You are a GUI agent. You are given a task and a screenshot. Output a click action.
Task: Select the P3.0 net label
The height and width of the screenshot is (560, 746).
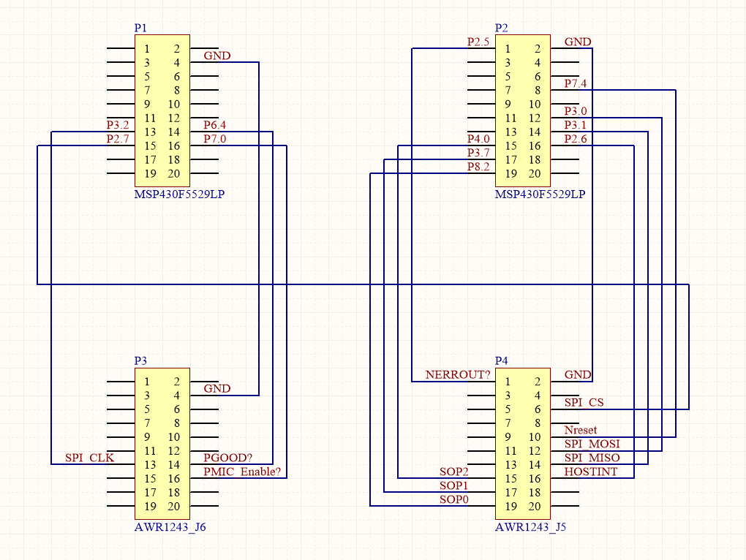[575, 111]
